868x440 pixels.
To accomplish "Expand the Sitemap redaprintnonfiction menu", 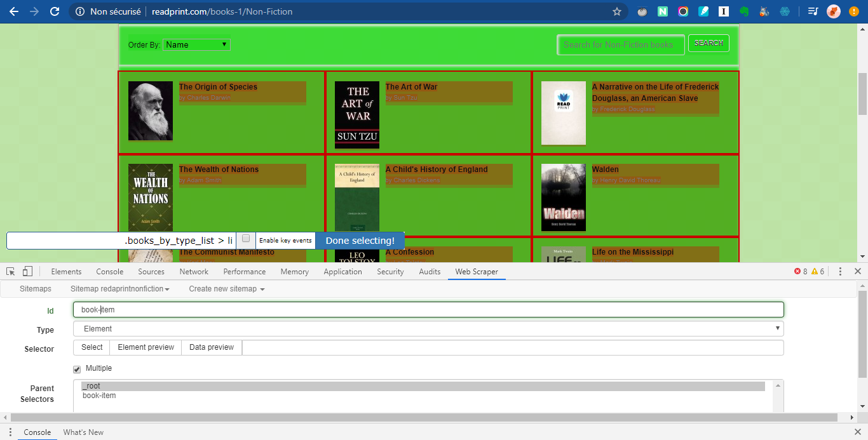I will pos(120,289).
